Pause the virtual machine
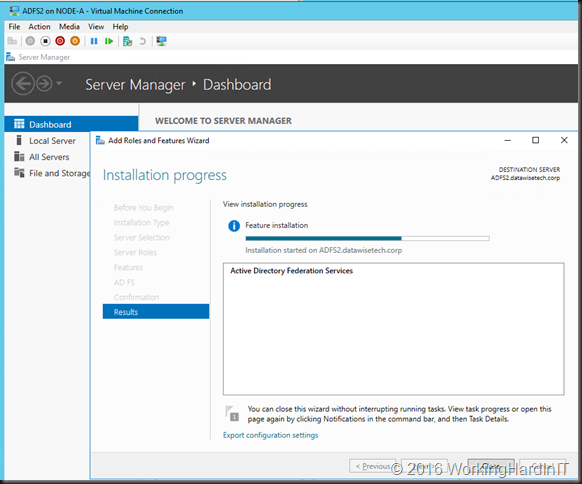The width and height of the screenshot is (582, 484). point(94,41)
